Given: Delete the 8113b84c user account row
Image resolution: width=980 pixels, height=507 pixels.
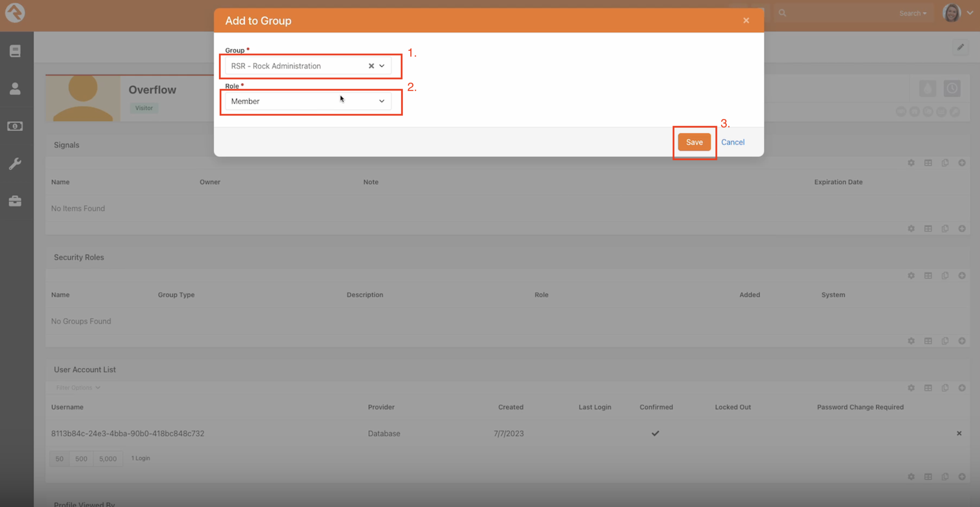Looking at the screenshot, I should point(959,434).
